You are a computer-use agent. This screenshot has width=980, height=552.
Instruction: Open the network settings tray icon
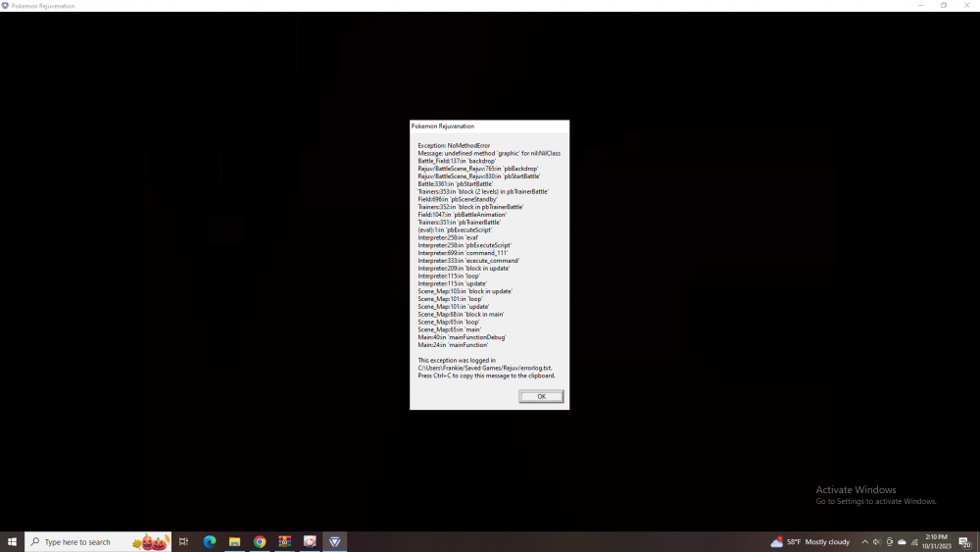pos(913,541)
